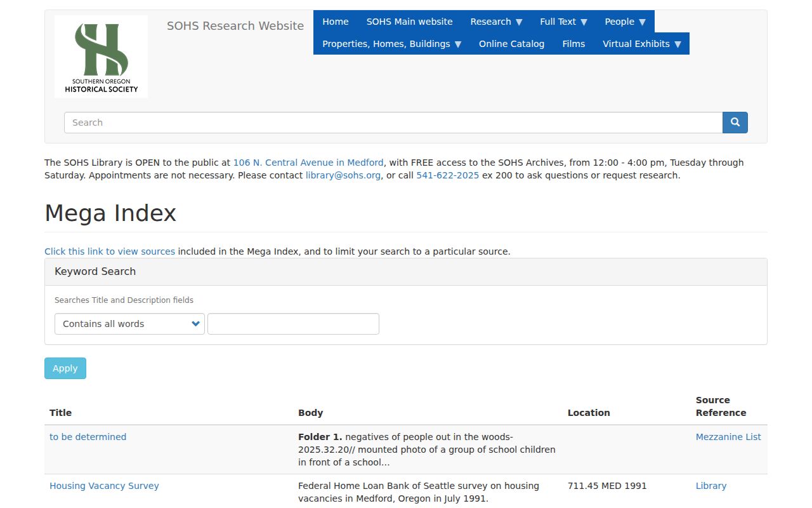Click the magnifier search button
The height and width of the screenshot is (508, 812).
(735, 123)
